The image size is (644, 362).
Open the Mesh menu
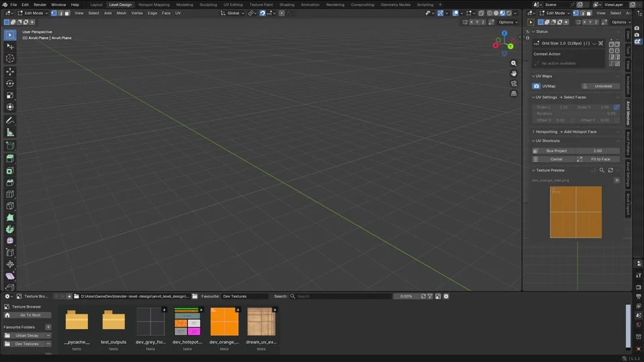pos(121,13)
